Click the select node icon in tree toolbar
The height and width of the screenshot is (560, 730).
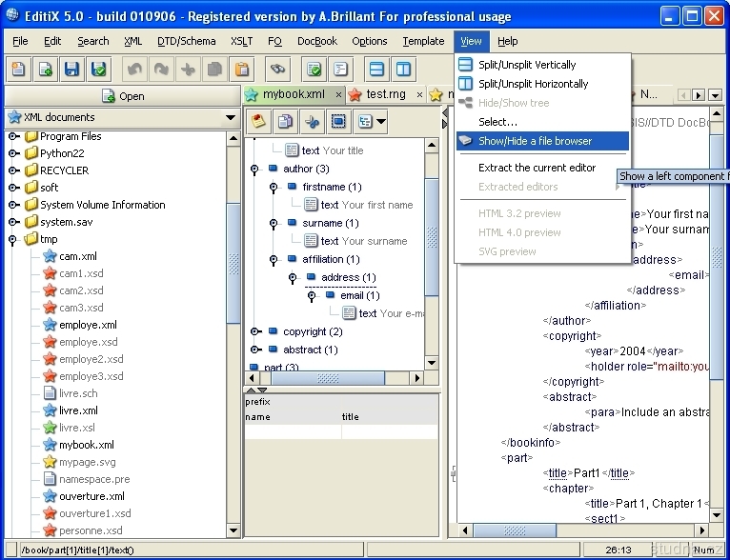(338, 122)
